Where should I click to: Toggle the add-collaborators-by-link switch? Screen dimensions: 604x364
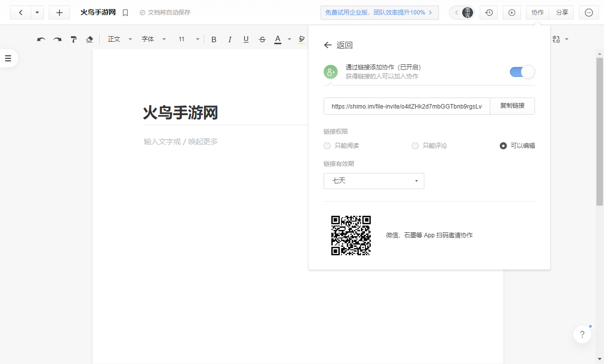click(x=522, y=72)
